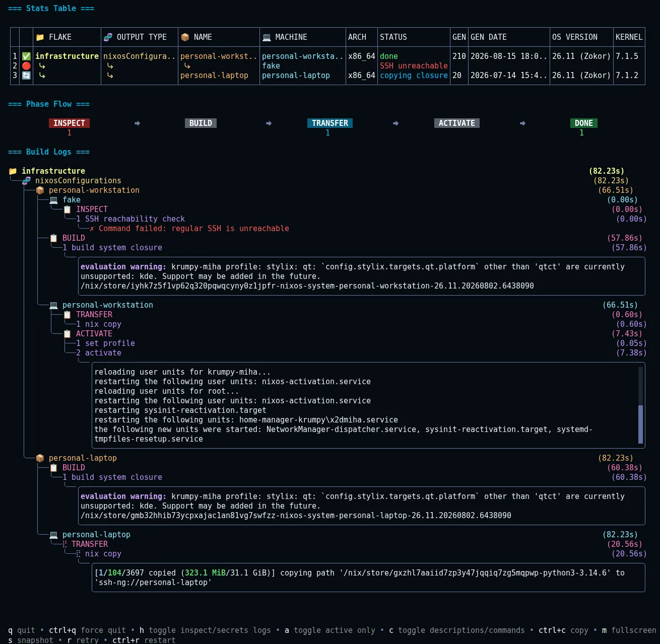This screenshot has height=644, width=660.
Task: Collapse the nixosConfigurations tree node
Action: 78,181
